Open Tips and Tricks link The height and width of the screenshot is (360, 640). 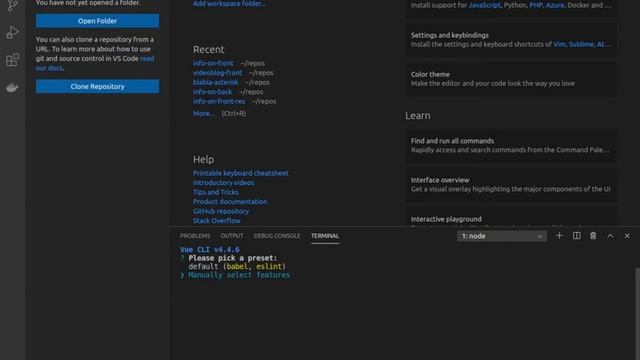click(x=216, y=192)
